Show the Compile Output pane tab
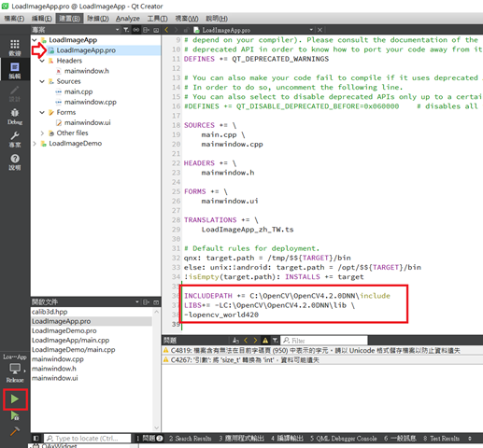 287,439
